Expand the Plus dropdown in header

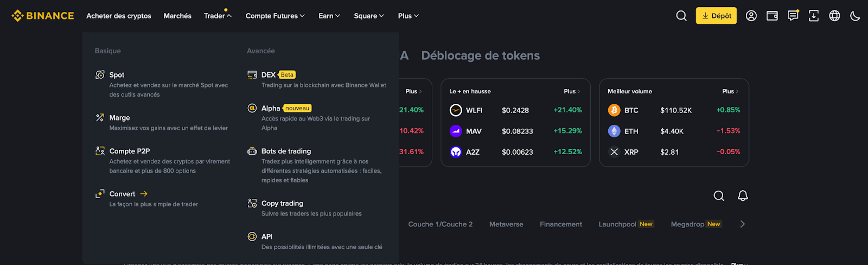point(409,16)
